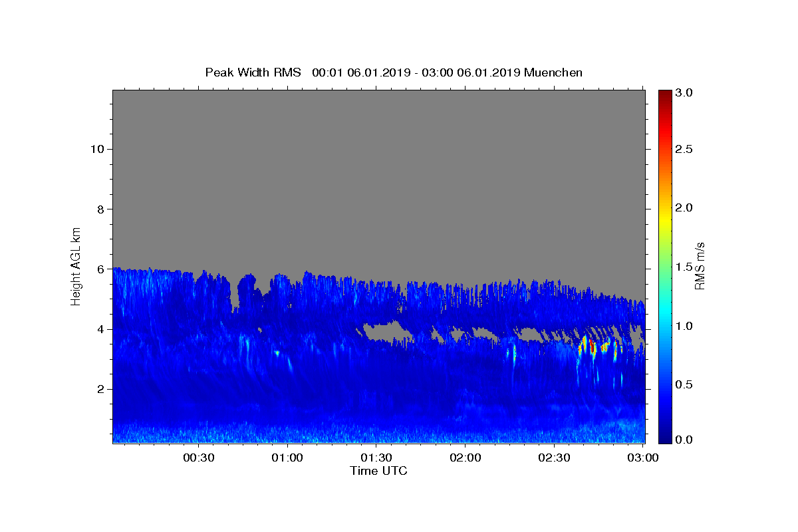Click the colorbar value 0.5
798x532 pixels.
685,384
